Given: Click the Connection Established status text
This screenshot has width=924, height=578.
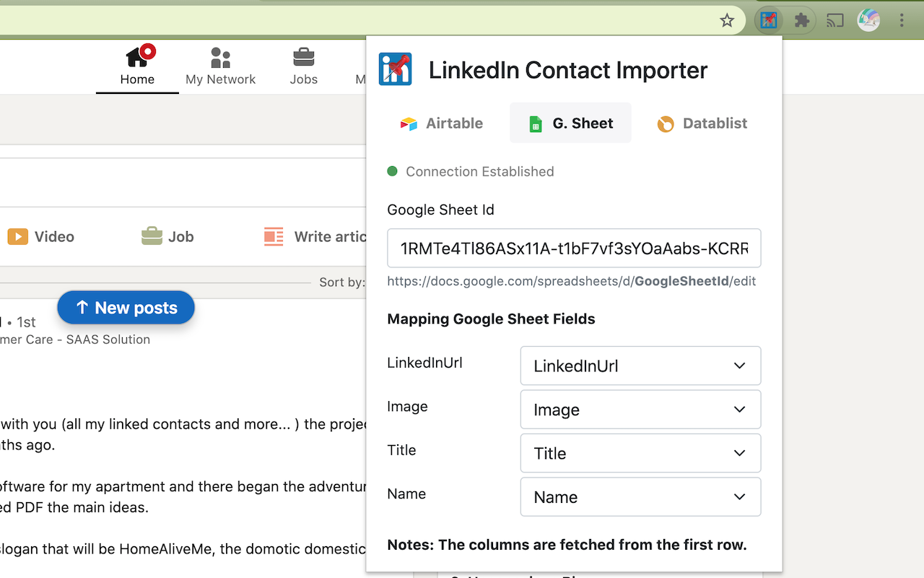Looking at the screenshot, I should [480, 171].
